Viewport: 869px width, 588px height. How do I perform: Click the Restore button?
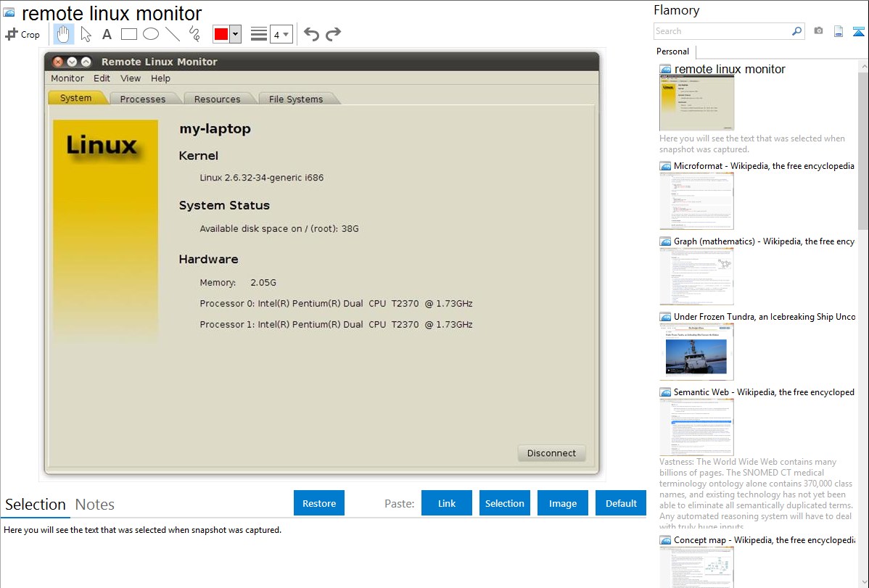tap(319, 503)
